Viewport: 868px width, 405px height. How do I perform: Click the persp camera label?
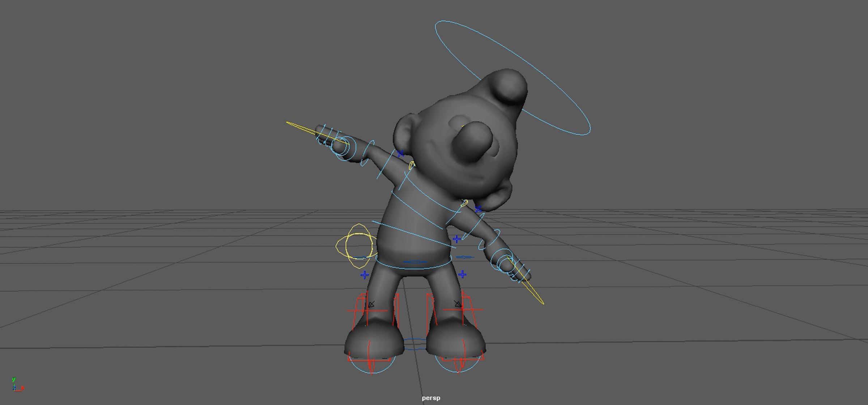[431, 398]
